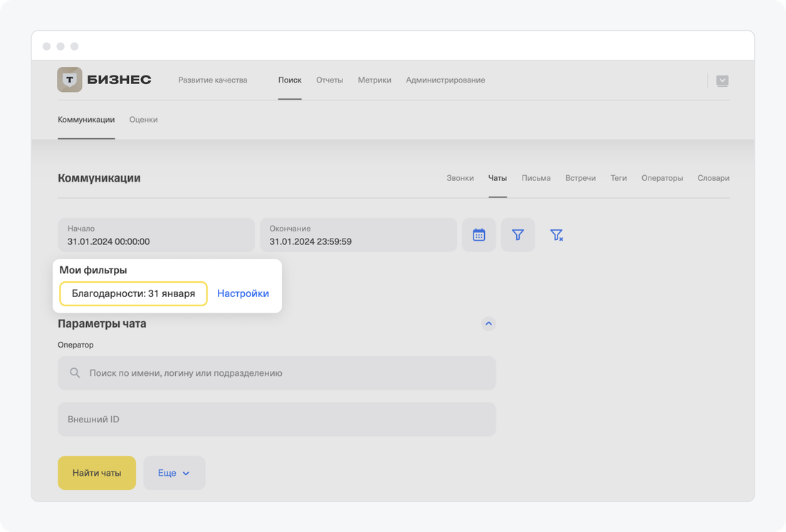Collapse the Параметры чата section

point(488,323)
